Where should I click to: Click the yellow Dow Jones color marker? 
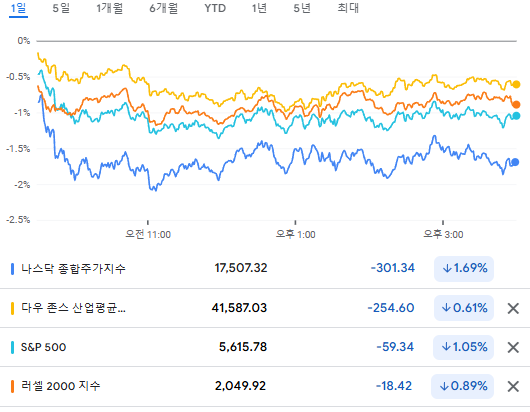[13, 308]
